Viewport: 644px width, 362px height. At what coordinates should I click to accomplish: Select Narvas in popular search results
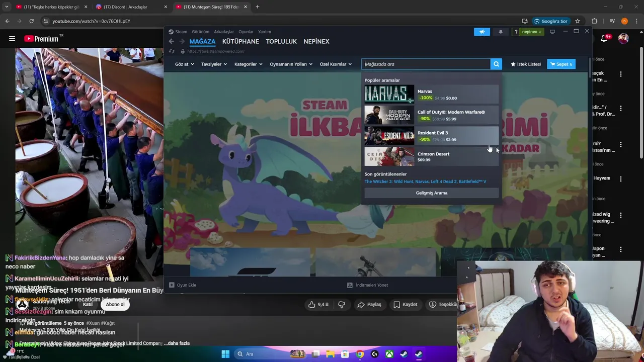pyautogui.click(x=432, y=95)
